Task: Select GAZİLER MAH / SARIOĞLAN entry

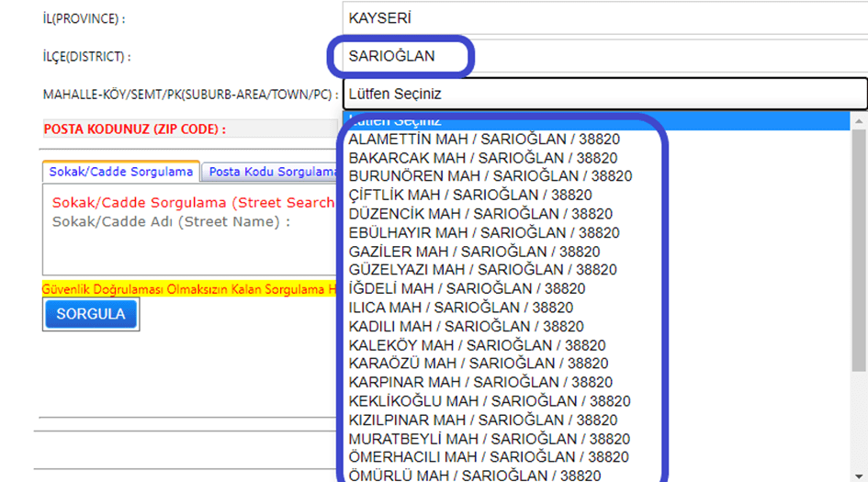Action: point(474,252)
